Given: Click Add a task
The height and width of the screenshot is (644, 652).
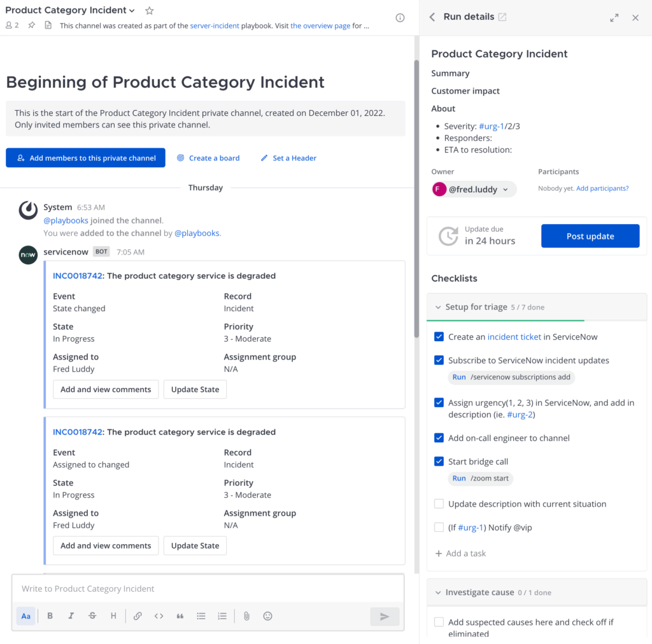Looking at the screenshot, I should [461, 554].
